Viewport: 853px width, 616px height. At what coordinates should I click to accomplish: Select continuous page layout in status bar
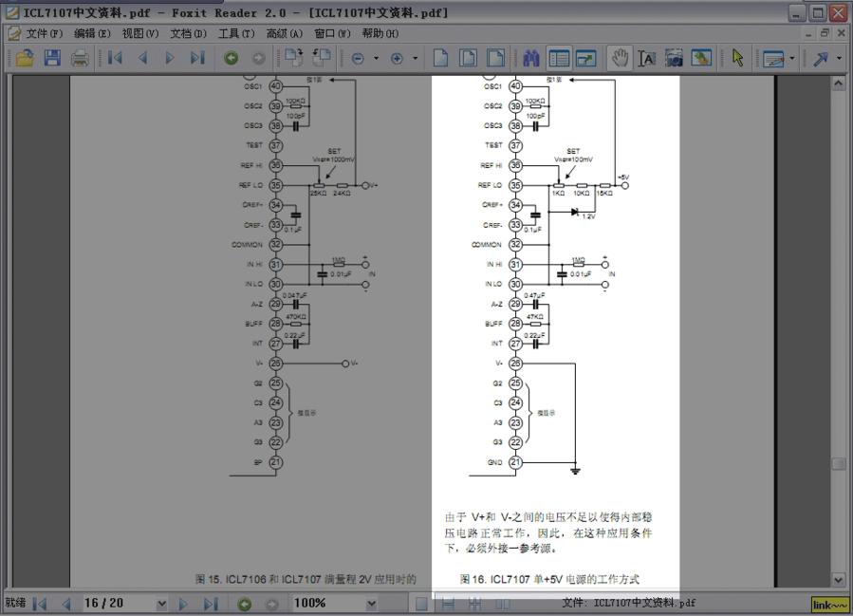(x=448, y=604)
